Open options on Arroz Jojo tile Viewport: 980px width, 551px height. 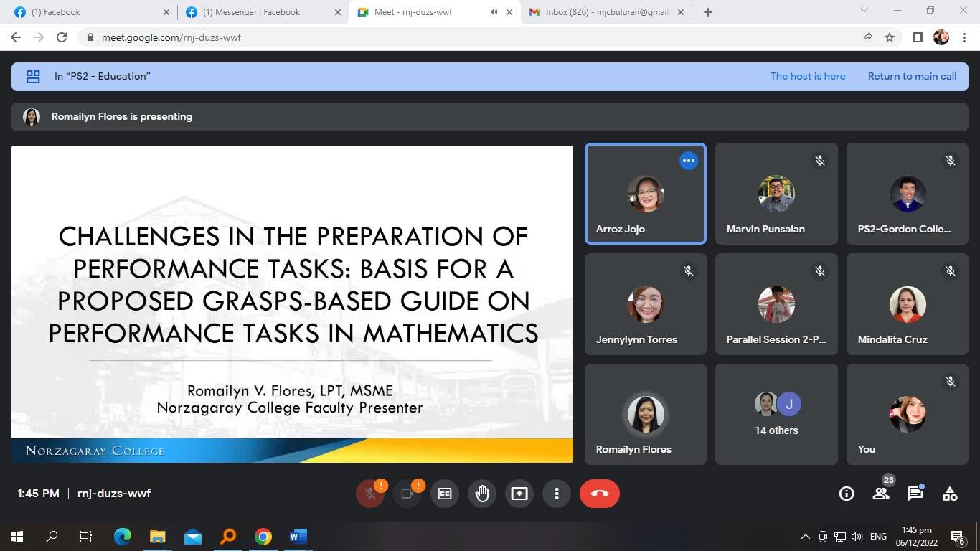click(x=689, y=161)
